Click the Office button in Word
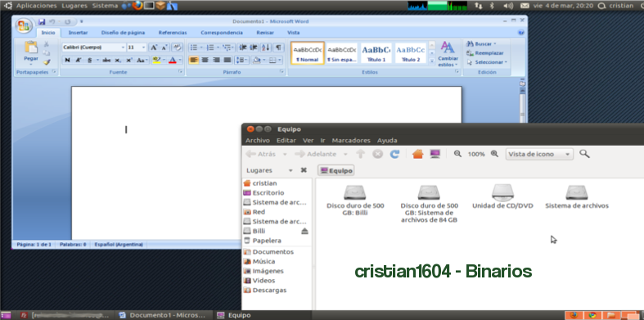 24,26
